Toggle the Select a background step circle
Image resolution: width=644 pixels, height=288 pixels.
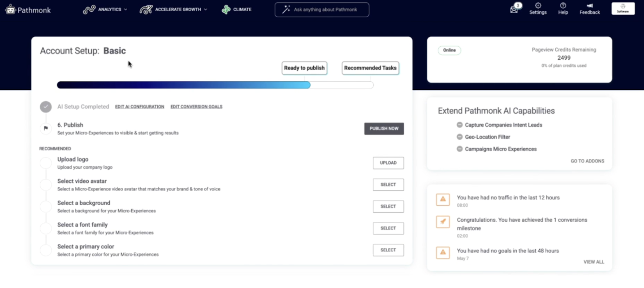click(x=46, y=206)
